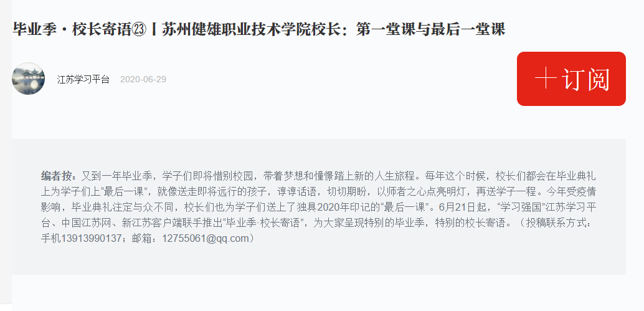Image resolution: width=644 pixels, height=311 pixels.
Task: Click the 毕业季·校长寄语 words starting the headline
Action: [72, 29]
